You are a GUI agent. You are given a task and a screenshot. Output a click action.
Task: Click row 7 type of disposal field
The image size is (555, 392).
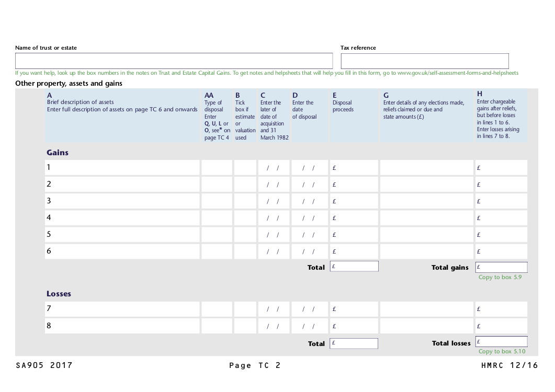(x=217, y=309)
